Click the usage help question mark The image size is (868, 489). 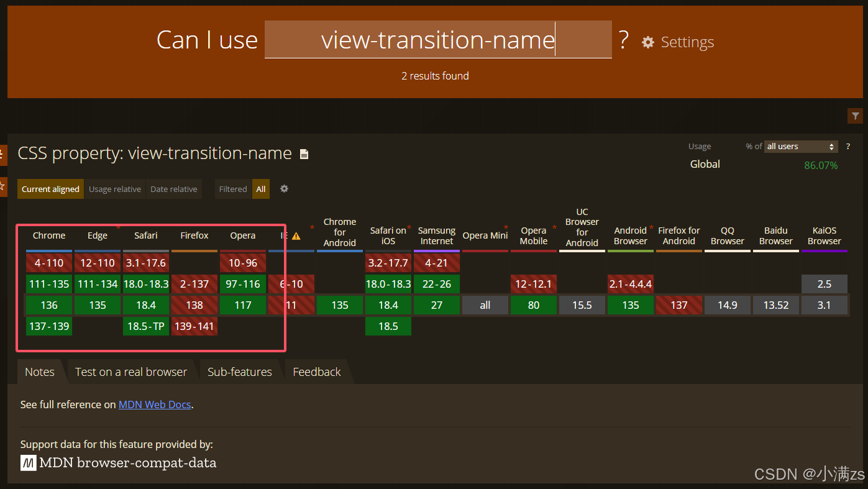[848, 147]
